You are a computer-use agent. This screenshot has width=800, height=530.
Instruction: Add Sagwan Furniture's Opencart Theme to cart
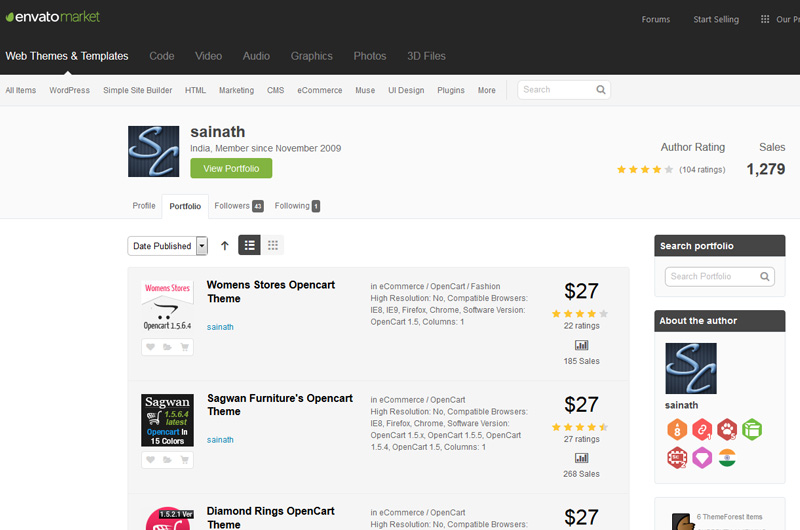[185, 460]
